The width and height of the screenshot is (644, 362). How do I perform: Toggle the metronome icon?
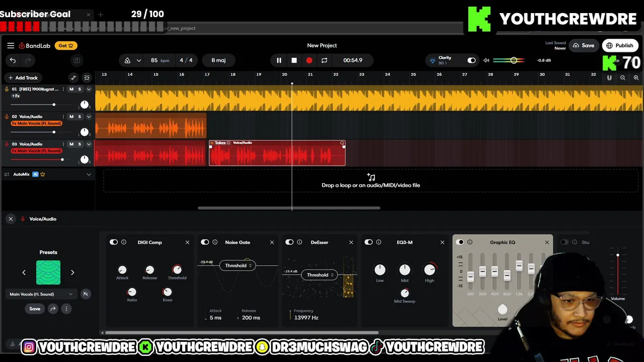coord(127,60)
